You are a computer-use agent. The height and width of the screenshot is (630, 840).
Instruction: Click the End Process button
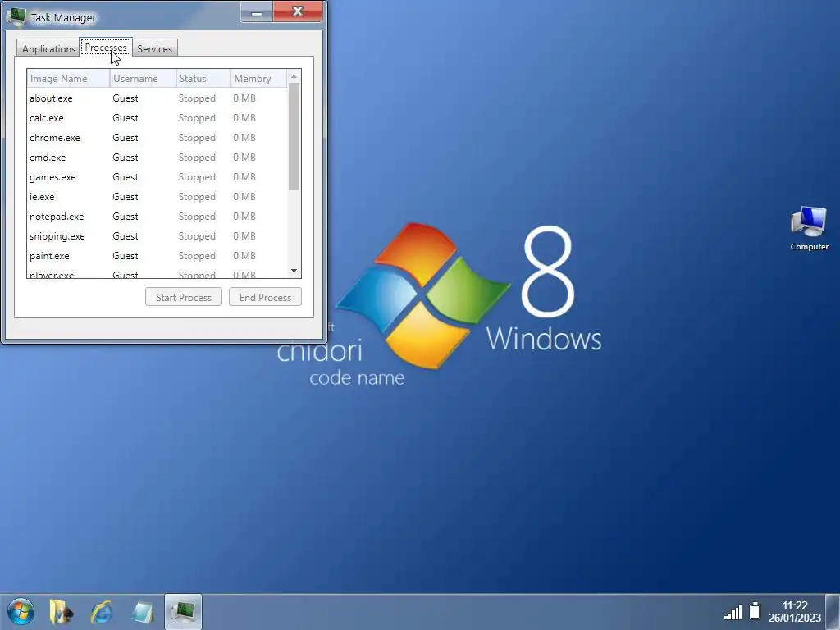click(265, 297)
